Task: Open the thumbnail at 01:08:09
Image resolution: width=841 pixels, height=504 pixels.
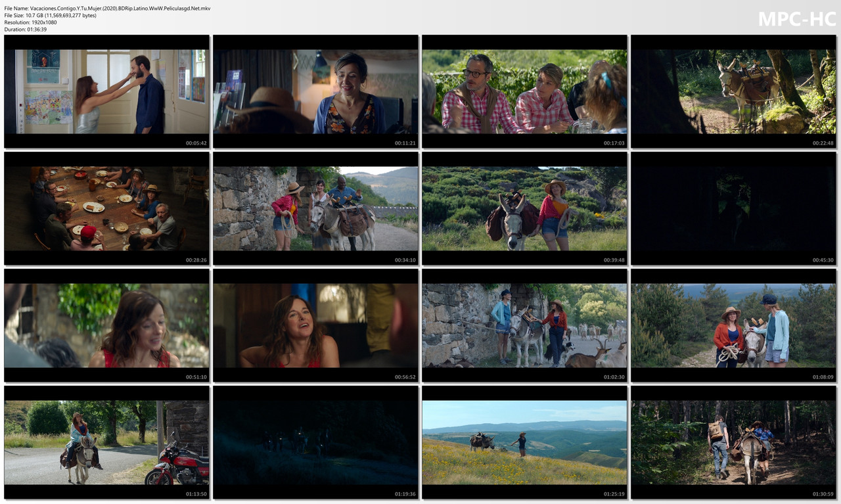Action: [x=733, y=325]
